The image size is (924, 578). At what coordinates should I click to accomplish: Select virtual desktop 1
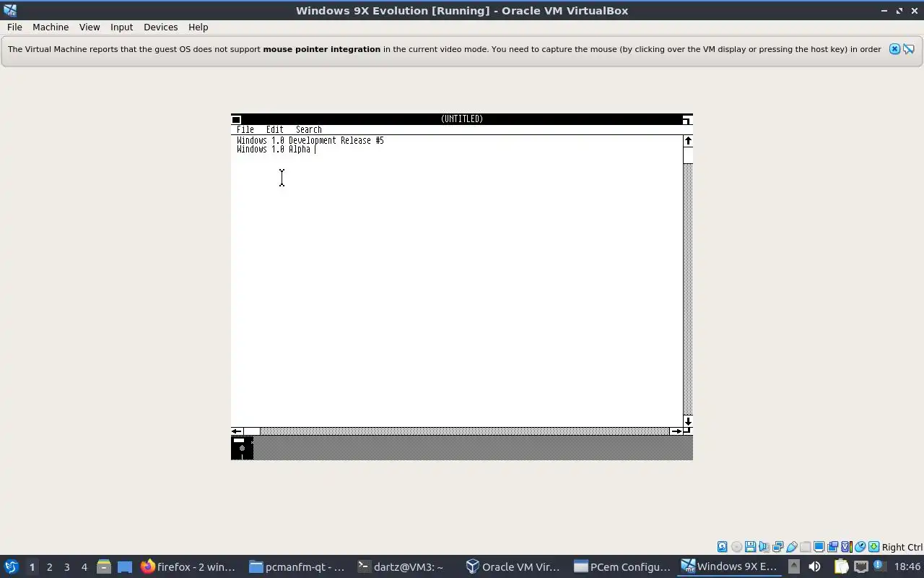[32, 566]
